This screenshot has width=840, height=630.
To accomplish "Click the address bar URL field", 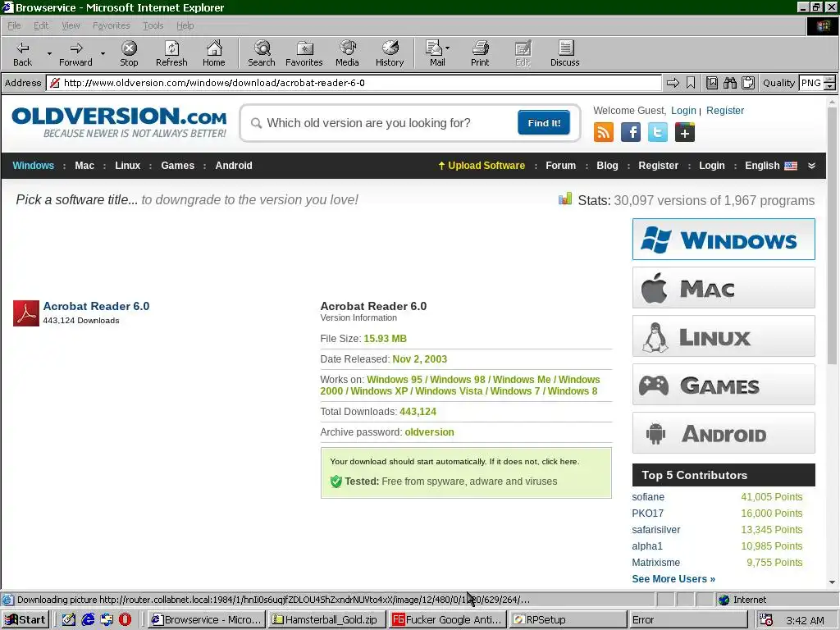I will pyautogui.click(x=354, y=83).
